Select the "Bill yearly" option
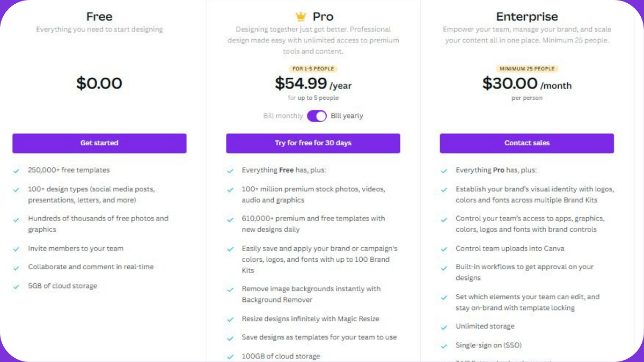This screenshot has width=644, height=362. tap(347, 115)
